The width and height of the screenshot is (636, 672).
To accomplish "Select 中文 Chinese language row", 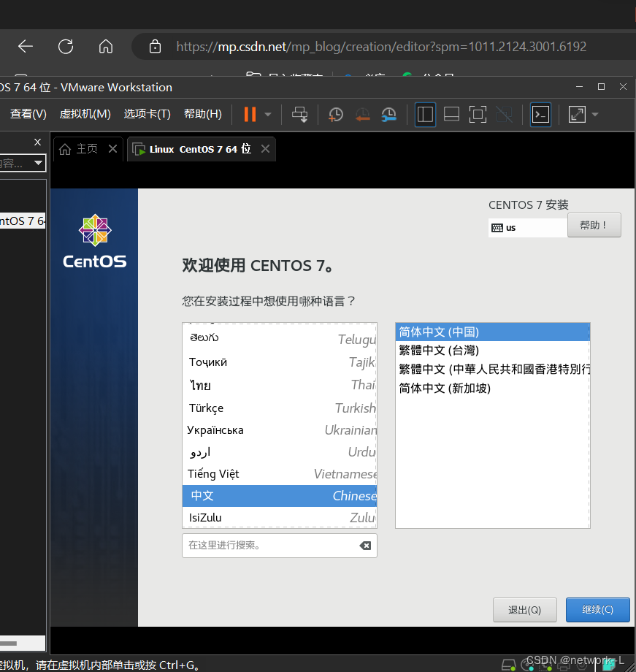I will pos(280,496).
